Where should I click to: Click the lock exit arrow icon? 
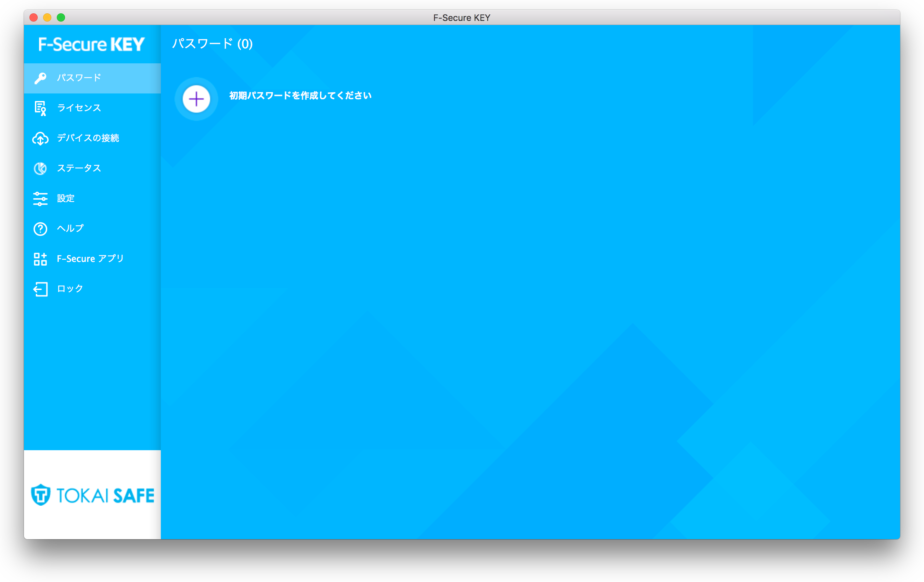coord(40,289)
